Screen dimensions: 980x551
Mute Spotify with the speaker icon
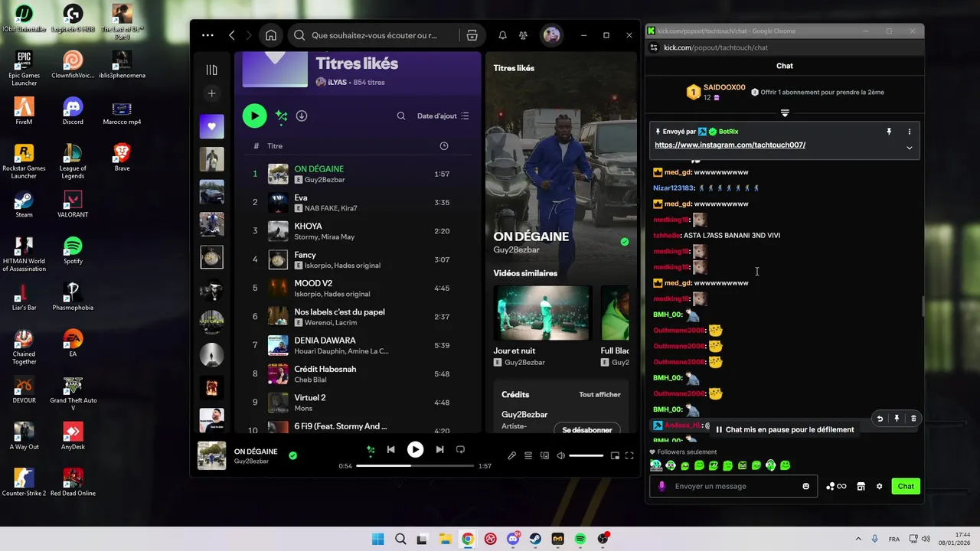click(x=561, y=456)
